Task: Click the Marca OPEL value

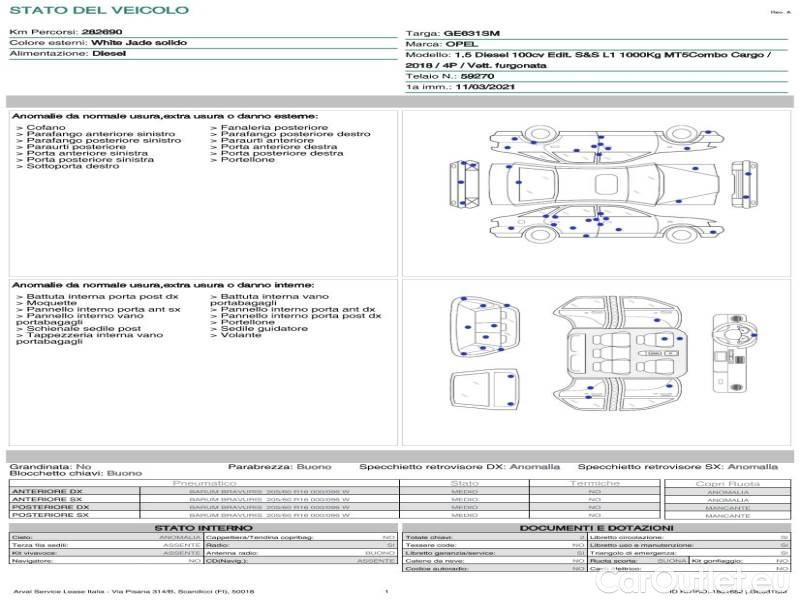Action: pyautogui.click(x=462, y=44)
